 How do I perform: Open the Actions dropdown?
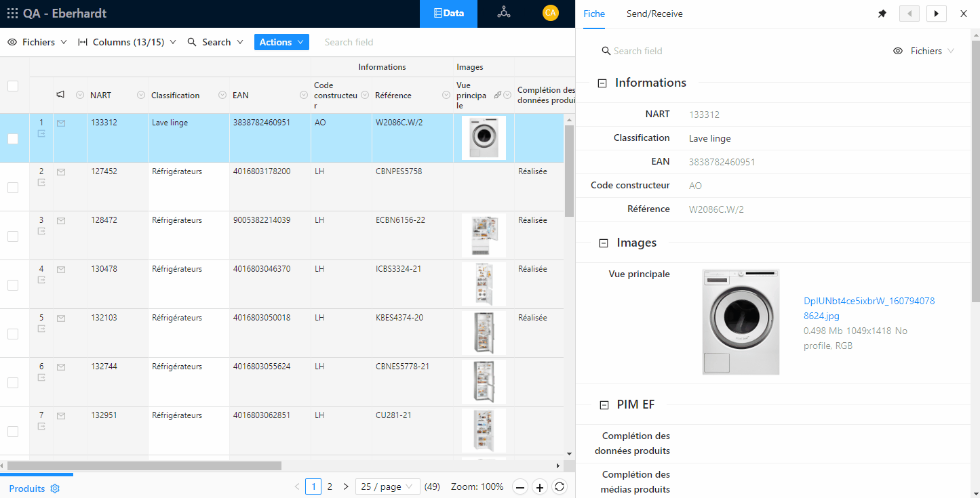[x=281, y=42]
